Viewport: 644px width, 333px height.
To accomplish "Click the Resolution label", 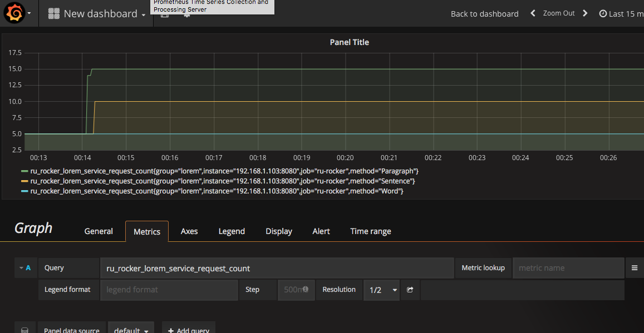I will [x=339, y=290].
